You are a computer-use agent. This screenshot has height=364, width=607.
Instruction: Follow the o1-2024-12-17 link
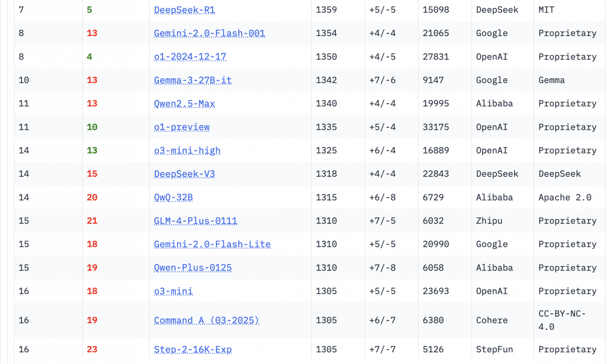pyautogui.click(x=190, y=57)
